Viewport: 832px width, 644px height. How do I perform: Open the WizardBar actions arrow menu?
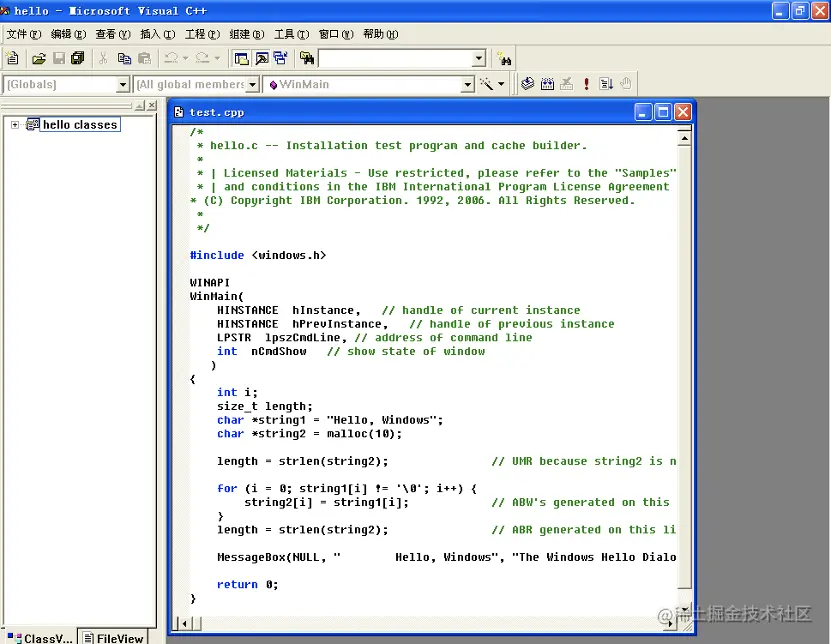pyautogui.click(x=501, y=84)
